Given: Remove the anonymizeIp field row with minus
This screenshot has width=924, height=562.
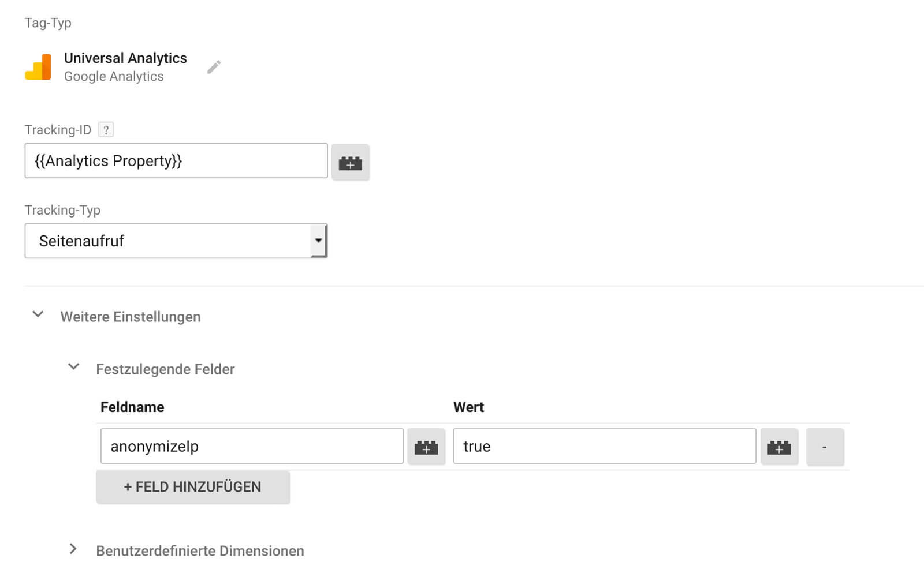Looking at the screenshot, I should coord(825,447).
